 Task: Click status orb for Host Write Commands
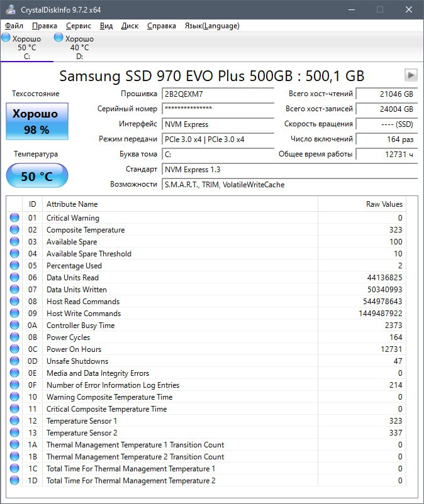pos(14,313)
